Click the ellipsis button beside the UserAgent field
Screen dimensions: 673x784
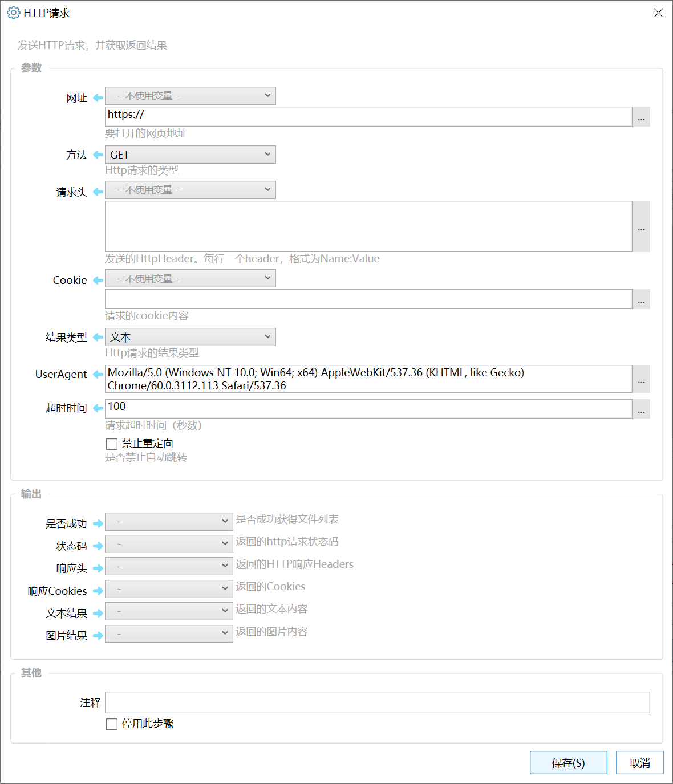641,379
